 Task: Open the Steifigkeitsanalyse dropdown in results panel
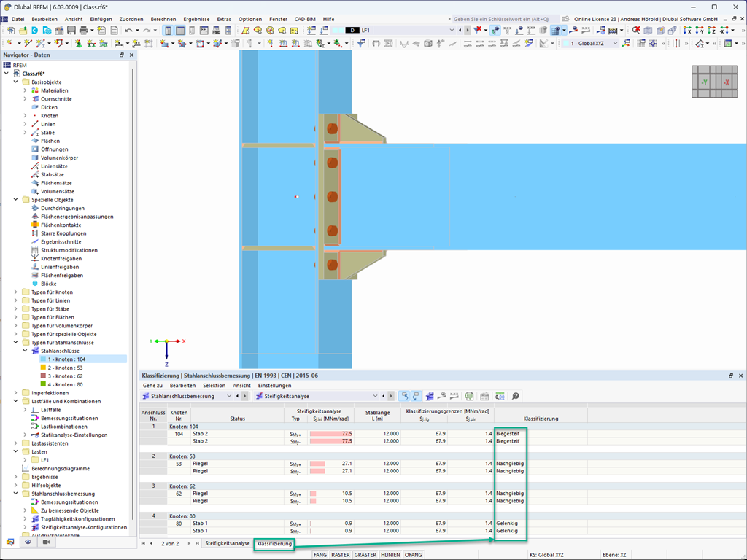point(375,396)
